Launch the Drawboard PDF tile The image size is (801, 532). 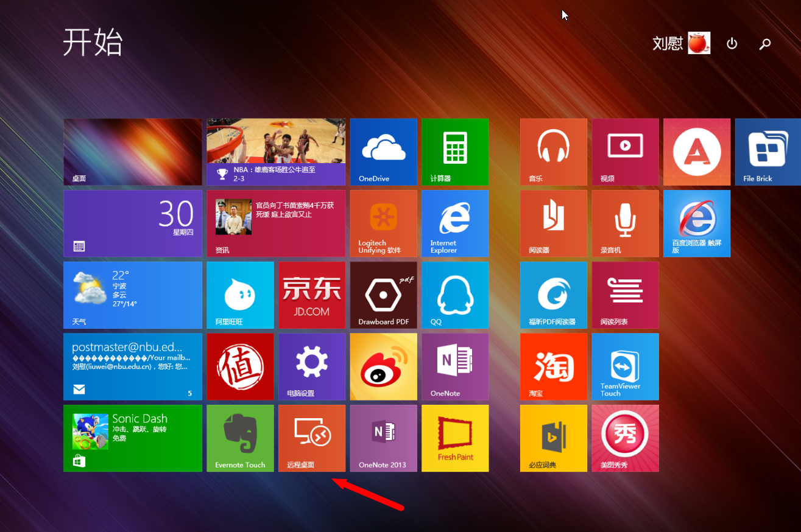(384, 295)
